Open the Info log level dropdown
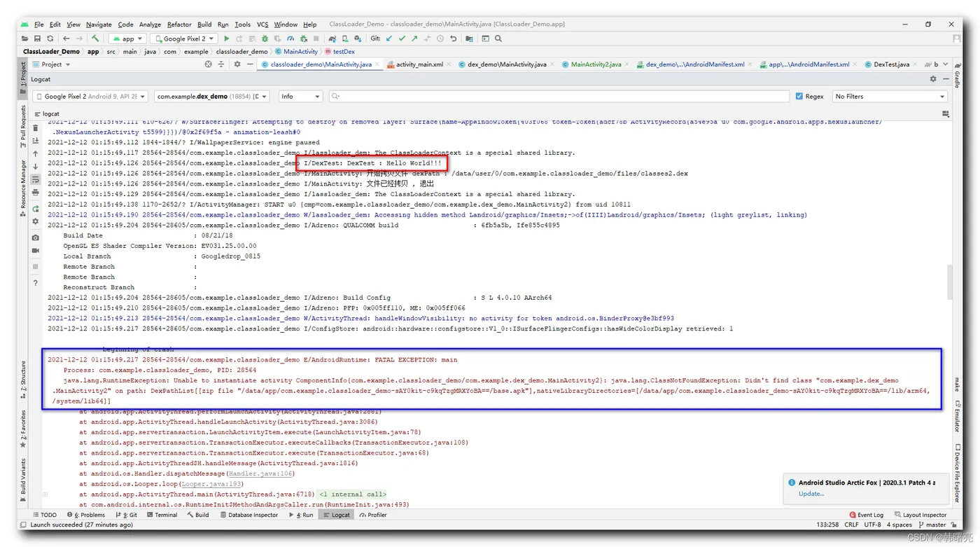 coord(300,96)
